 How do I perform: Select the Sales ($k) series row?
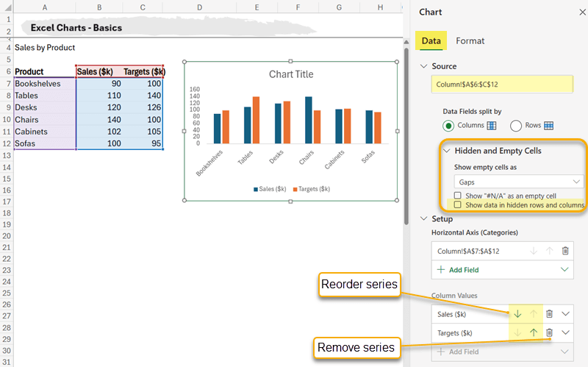(x=502, y=314)
